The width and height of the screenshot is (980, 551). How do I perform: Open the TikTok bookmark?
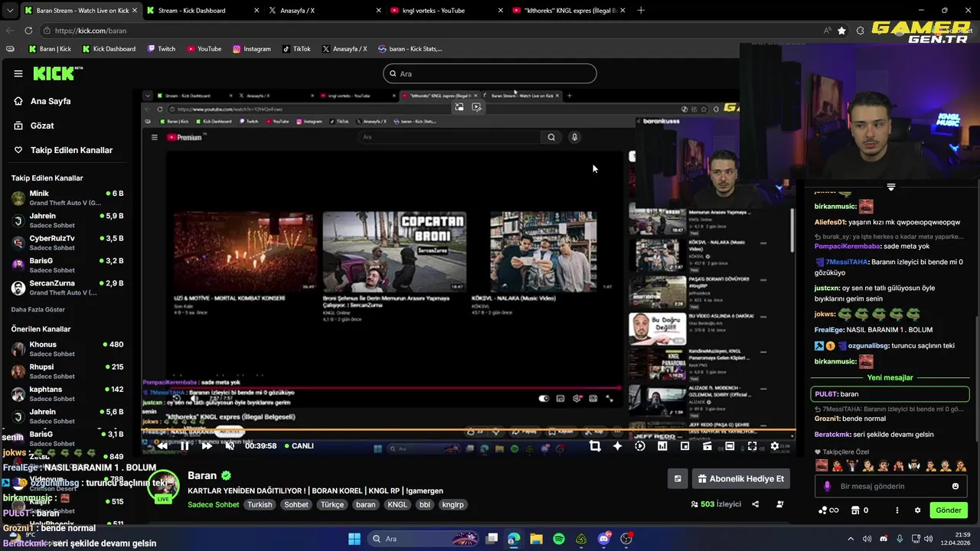tap(296, 49)
